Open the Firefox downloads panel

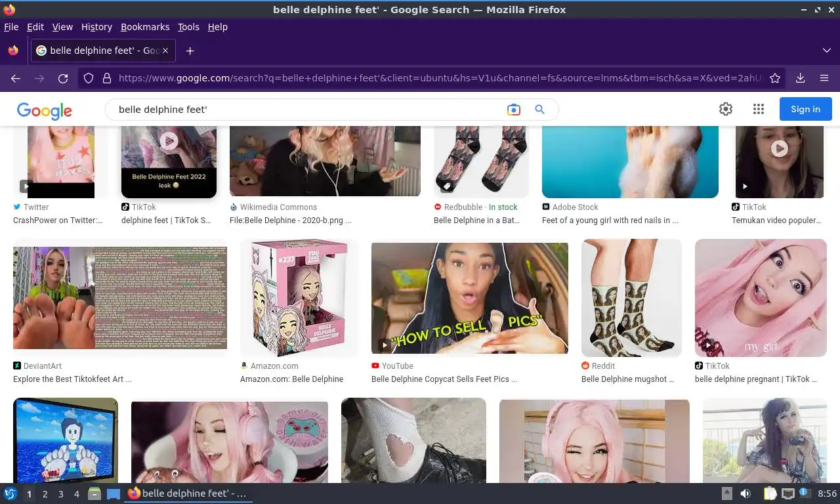(800, 78)
